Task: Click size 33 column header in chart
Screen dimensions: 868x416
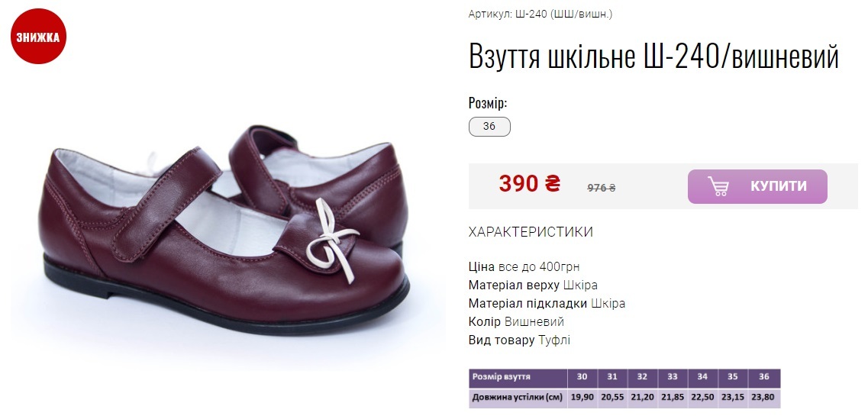Action: (x=673, y=377)
